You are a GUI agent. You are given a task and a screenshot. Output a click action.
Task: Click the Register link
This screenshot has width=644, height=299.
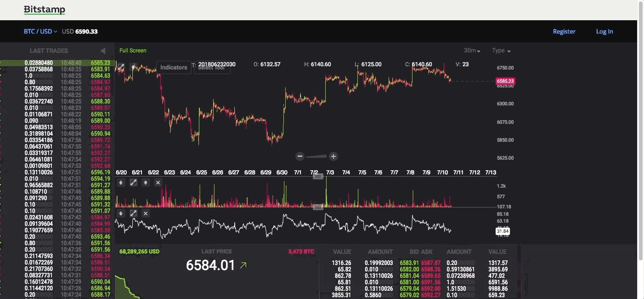564,31
